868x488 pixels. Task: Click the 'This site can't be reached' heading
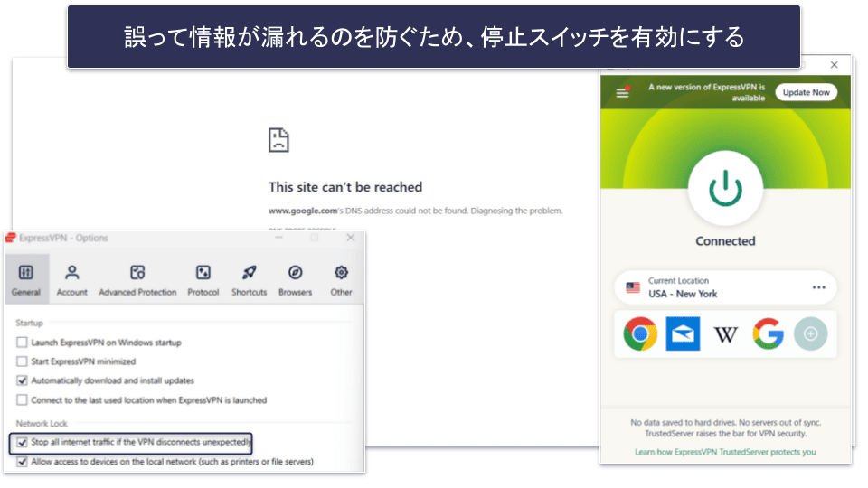tap(345, 187)
